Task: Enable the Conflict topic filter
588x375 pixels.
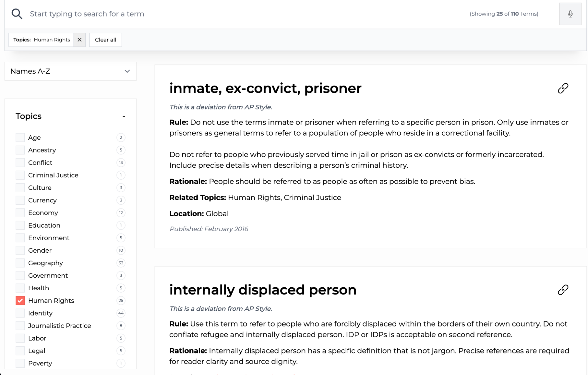Action: (20, 163)
